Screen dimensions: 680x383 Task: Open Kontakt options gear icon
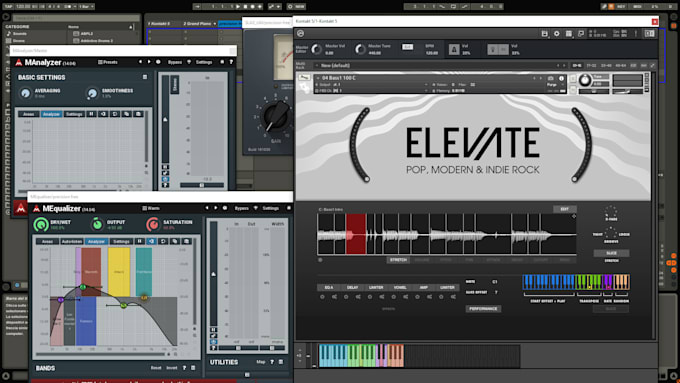(556, 33)
